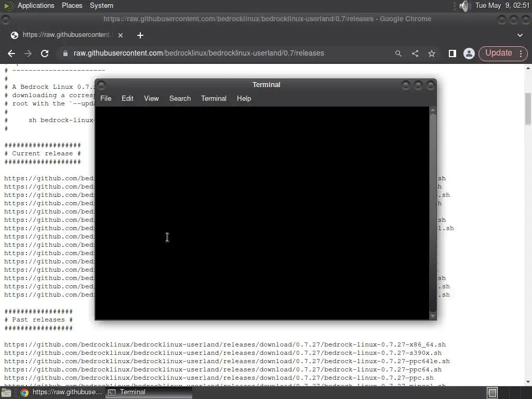Expand the tab search chevron

click(520, 35)
